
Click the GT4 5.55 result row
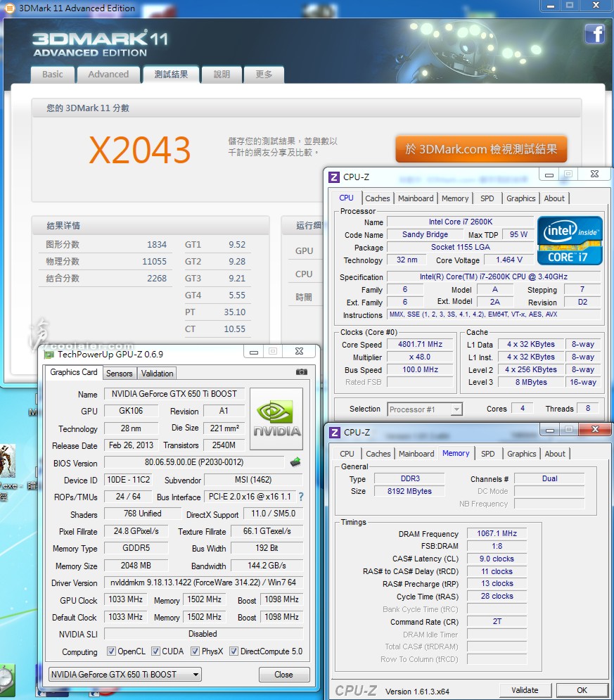pos(217,295)
